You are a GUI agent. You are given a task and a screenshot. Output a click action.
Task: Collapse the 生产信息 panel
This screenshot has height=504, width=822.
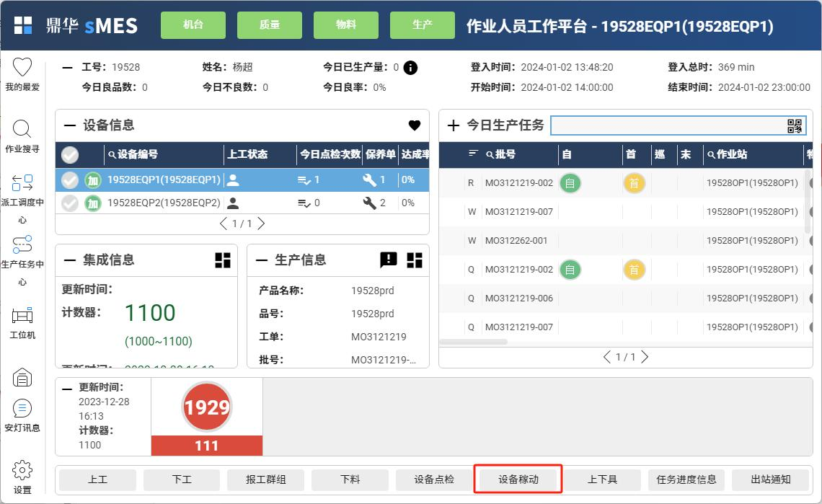[262, 260]
